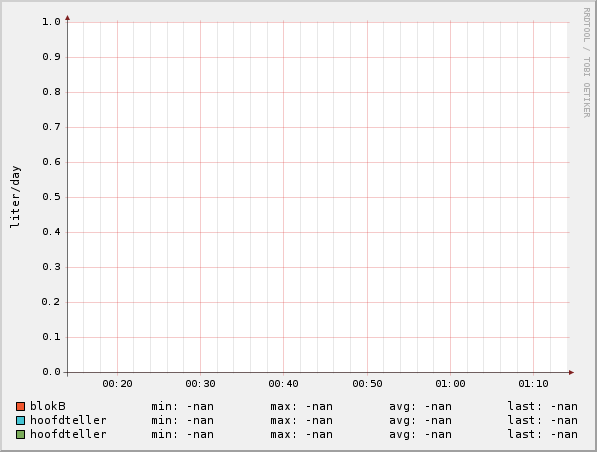Select the blokB legend label
This screenshot has width=597, height=452.
[48, 406]
